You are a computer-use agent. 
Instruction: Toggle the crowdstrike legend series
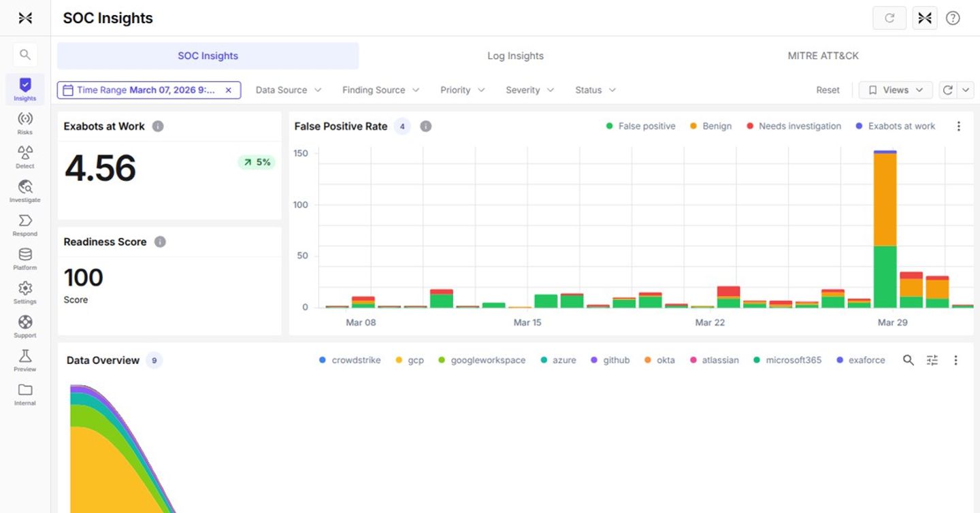(x=350, y=361)
